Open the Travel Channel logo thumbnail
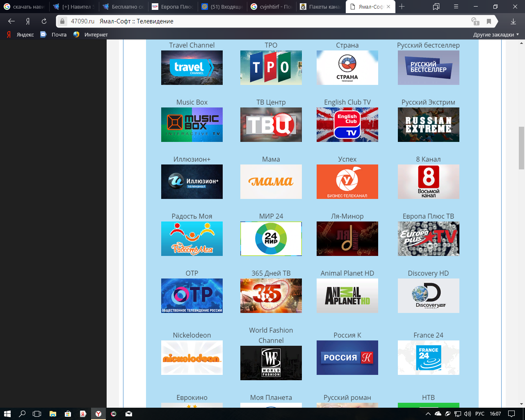The image size is (525, 420). tap(192, 68)
